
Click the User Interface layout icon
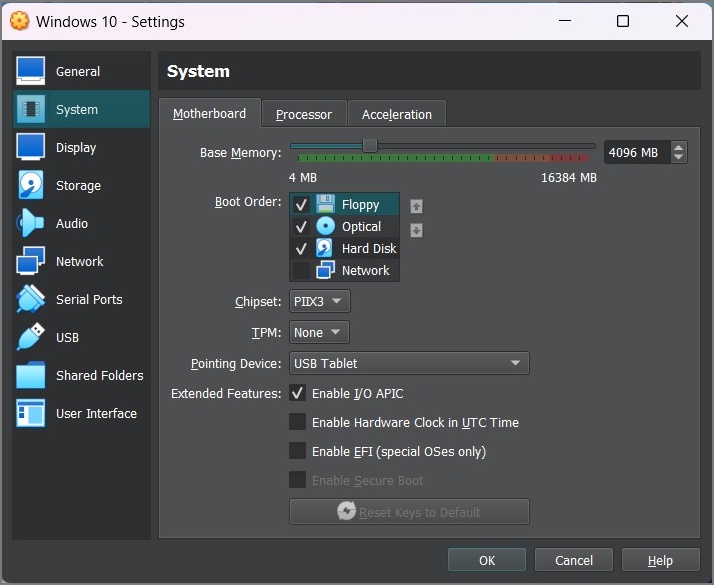[x=31, y=413]
